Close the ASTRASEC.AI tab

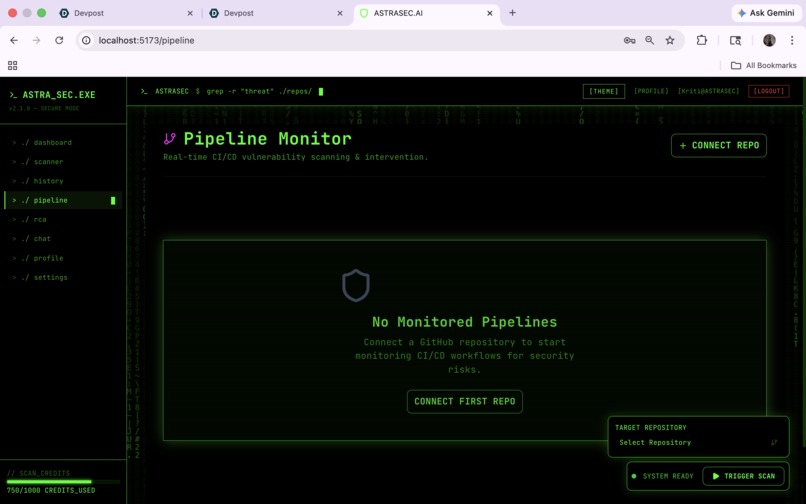point(490,13)
